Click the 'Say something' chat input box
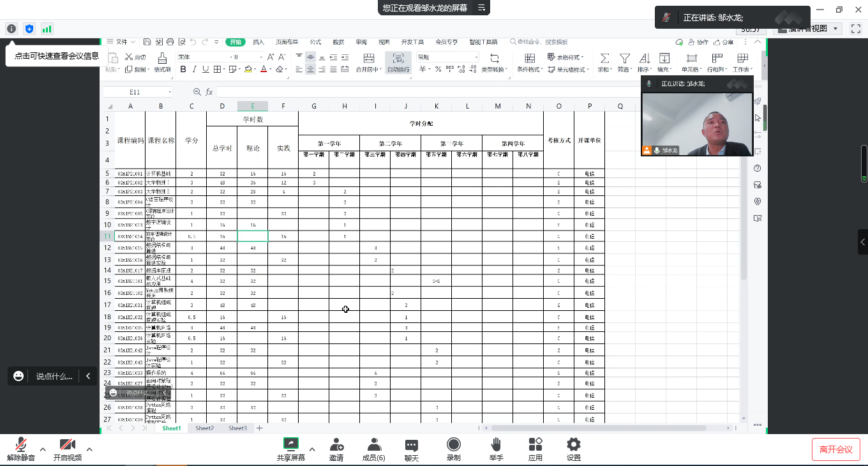Screen dimensions: 868x466 (54, 377)
